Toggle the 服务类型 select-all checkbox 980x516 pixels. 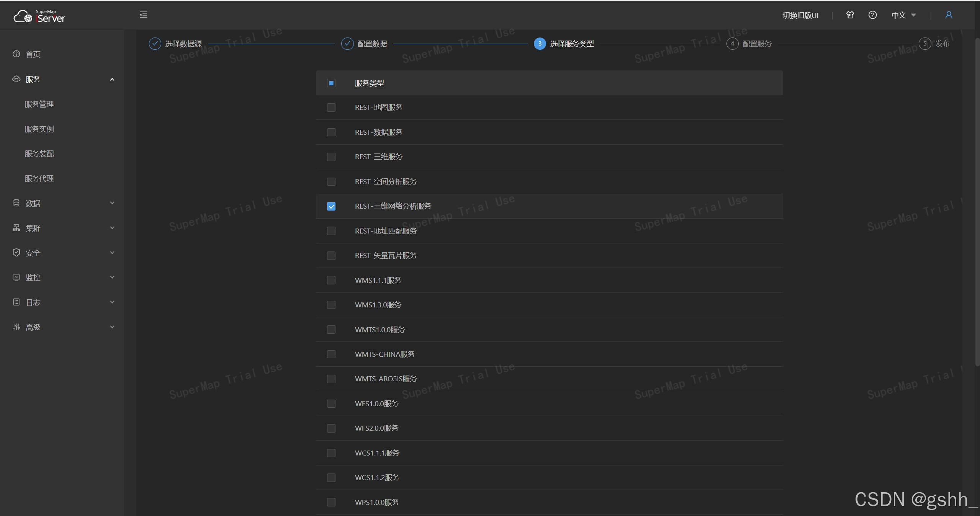click(331, 83)
